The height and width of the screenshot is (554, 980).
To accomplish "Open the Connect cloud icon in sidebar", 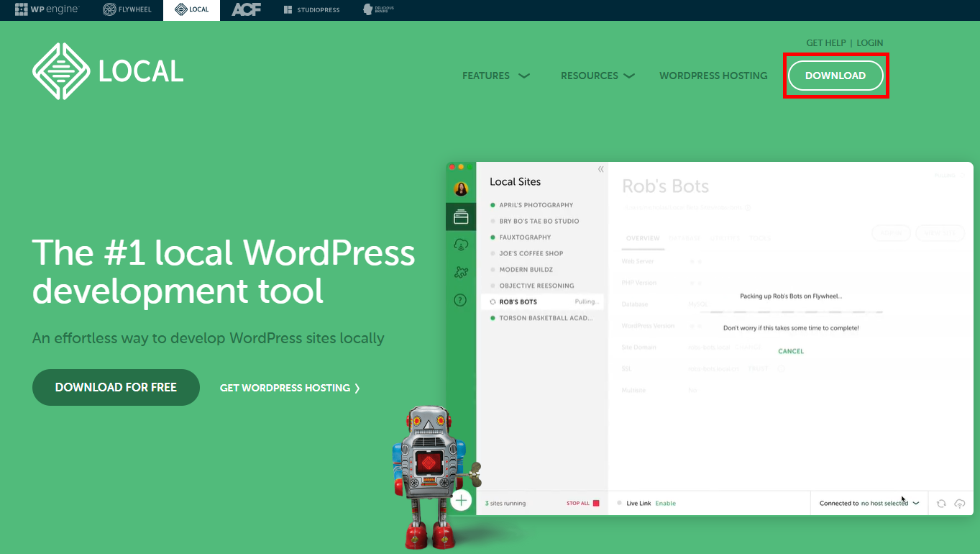I will coord(461,245).
